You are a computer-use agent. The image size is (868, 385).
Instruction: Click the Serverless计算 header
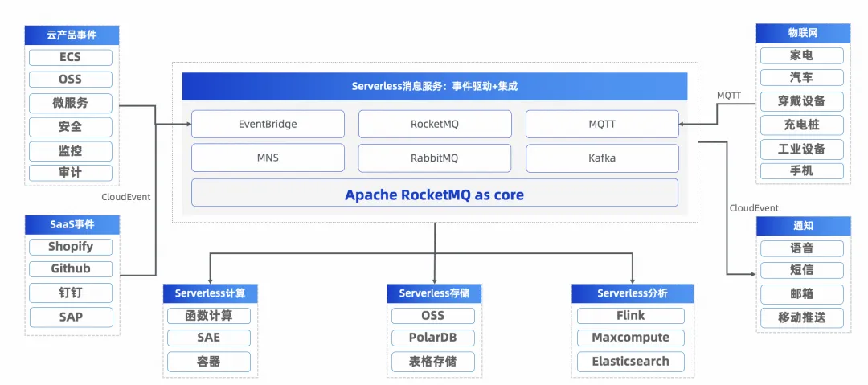pyautogui.click(x=211, y=293)
